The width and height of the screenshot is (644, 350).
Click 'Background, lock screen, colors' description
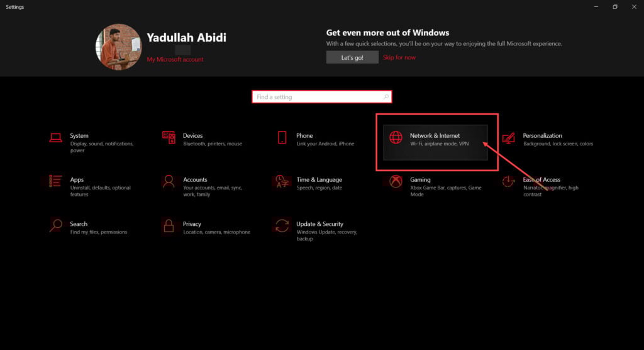coord(558,144)
